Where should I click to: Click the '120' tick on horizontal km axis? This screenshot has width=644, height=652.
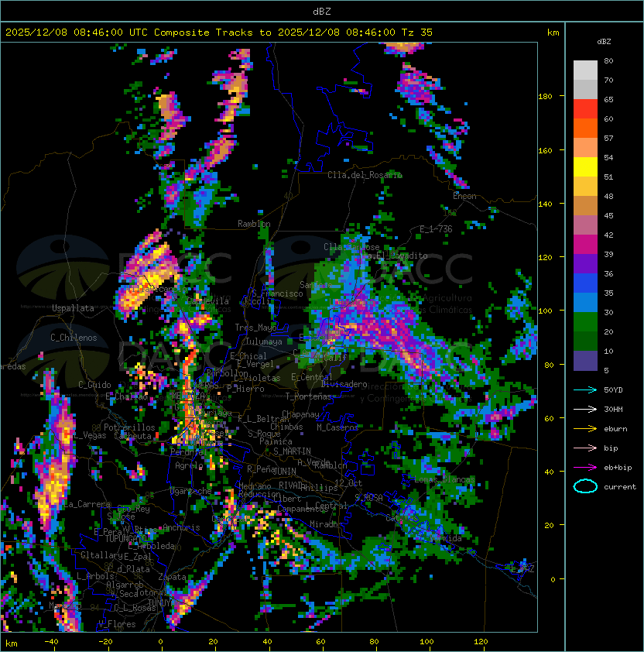coord(481,642)
